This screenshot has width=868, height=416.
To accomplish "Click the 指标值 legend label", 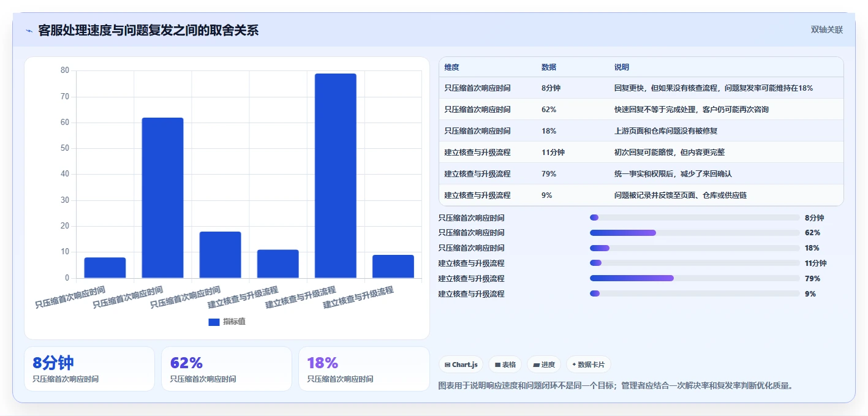I will [234, 322].
